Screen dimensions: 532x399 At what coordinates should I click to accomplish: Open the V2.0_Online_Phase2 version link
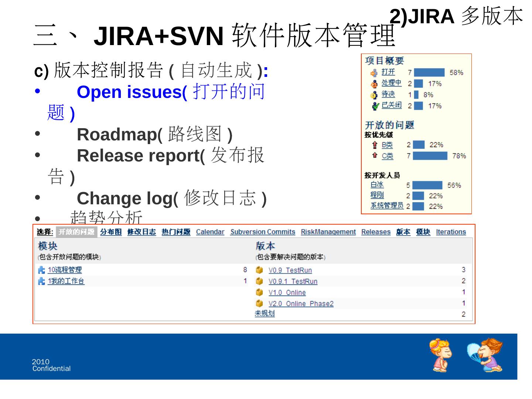301,304
